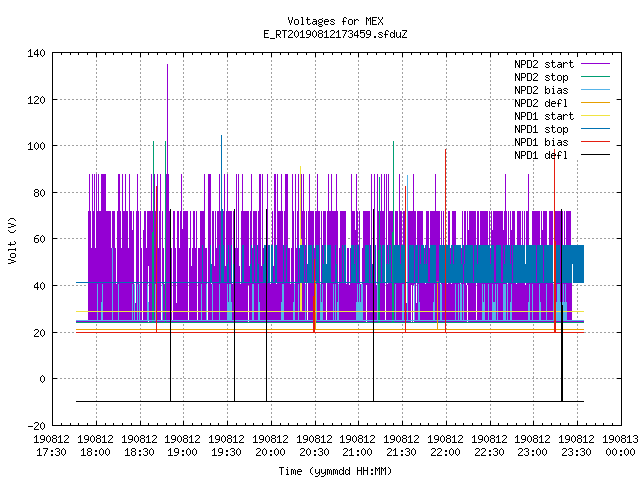The width and height of the screenshot is (640, 480).
Task: Click the 190813 00:00 time tick label
Action: tap(621, 446)
